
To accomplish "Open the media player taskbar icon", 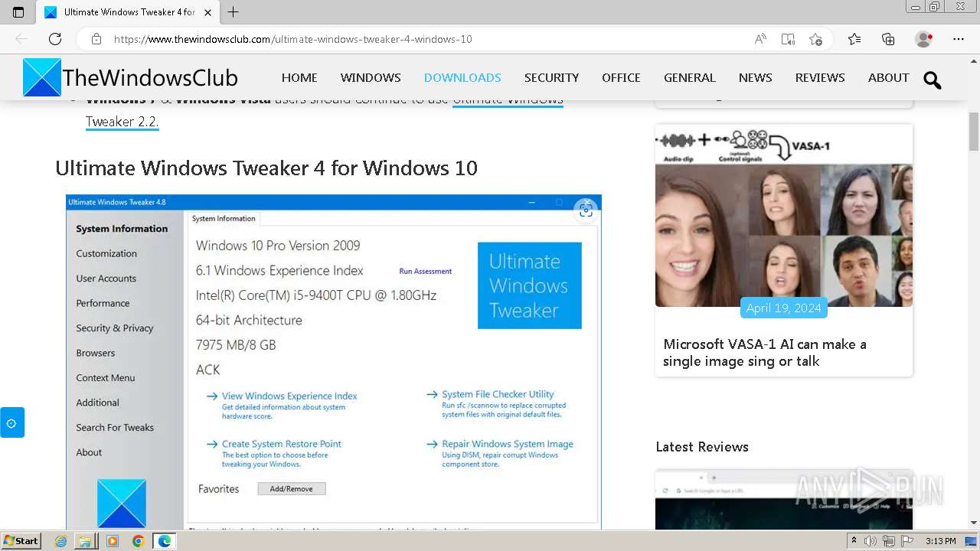I will (113, 541).
